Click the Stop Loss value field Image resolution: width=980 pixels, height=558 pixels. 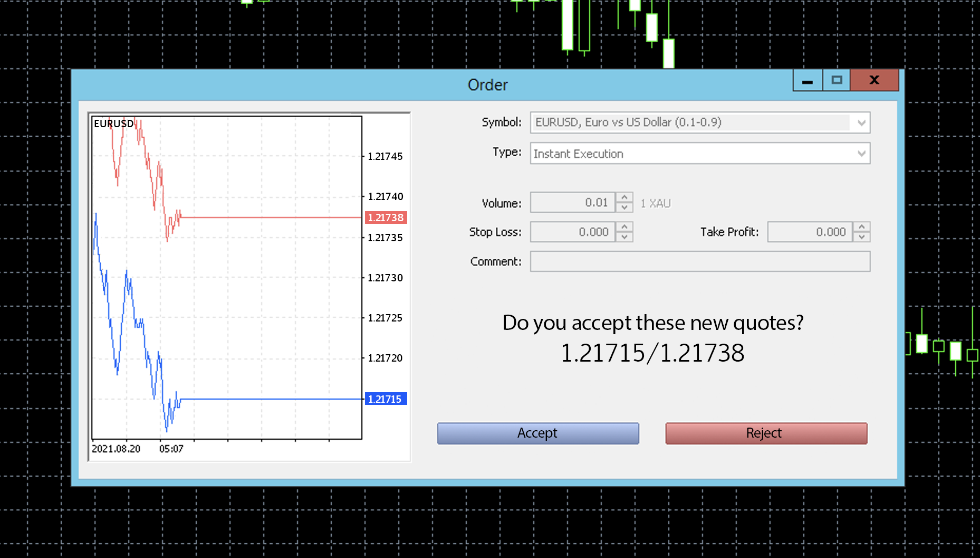click(573, 232)
